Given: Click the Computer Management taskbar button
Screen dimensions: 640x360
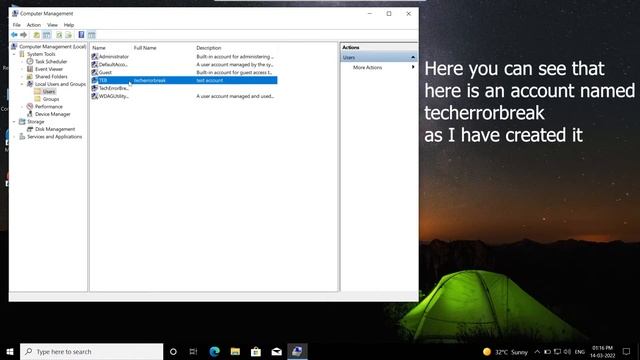Looking at the screenshot, I should (x=297, y=351).
